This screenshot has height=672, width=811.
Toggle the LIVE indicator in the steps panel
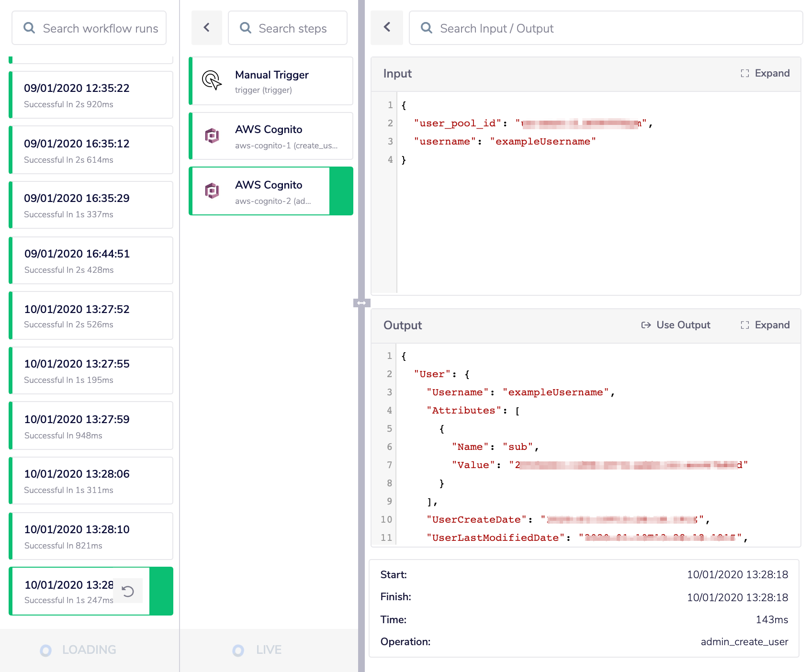(x=238, y=650)
